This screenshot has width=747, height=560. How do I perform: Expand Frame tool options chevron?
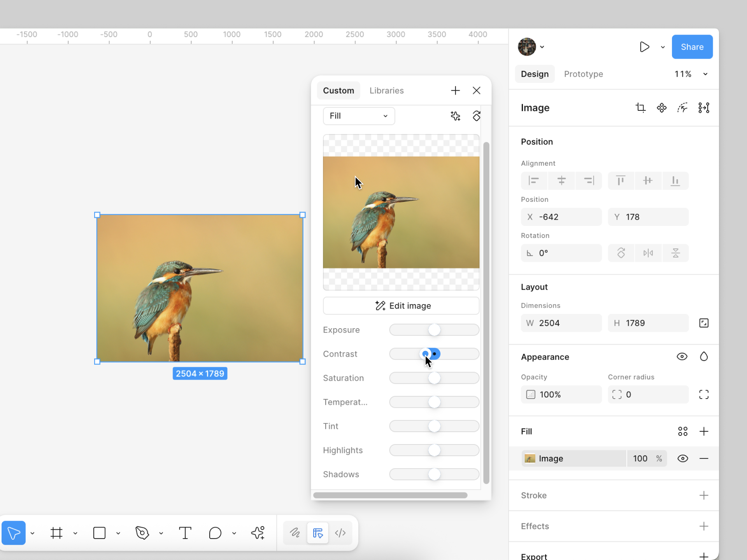(x=75, y=533)
